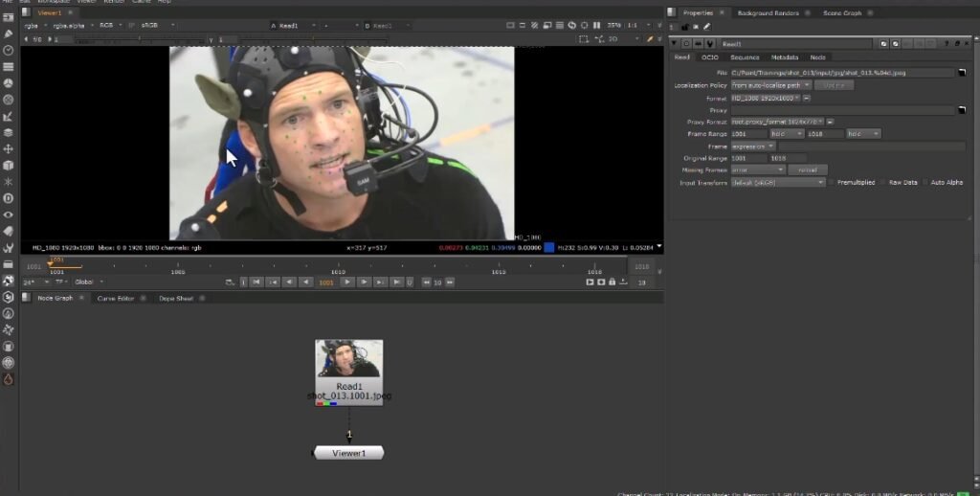Open the Deep nodes D icon
980x496 pixels.
click(x=8, y=198)
